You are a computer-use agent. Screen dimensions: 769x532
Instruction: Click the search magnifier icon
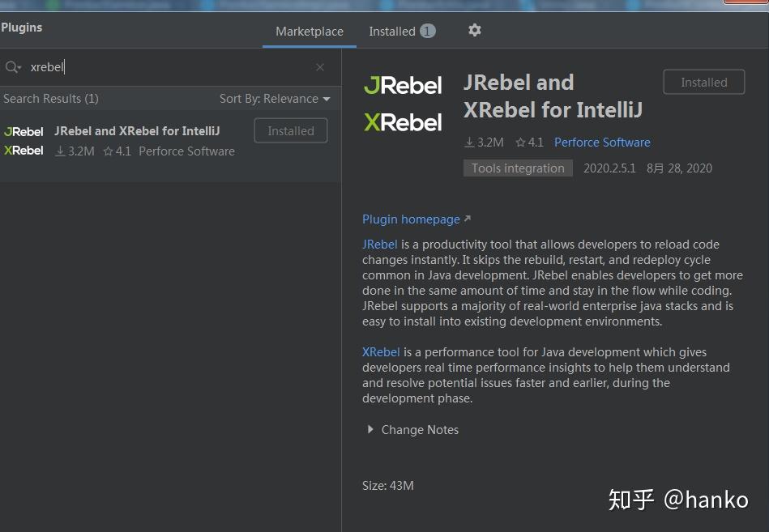point(12,66)
